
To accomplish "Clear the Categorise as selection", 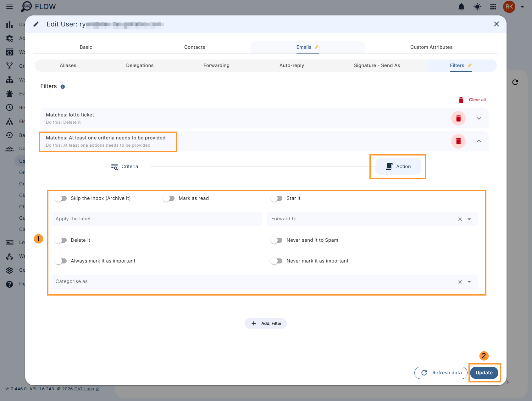I will click(x=460, y=282).
